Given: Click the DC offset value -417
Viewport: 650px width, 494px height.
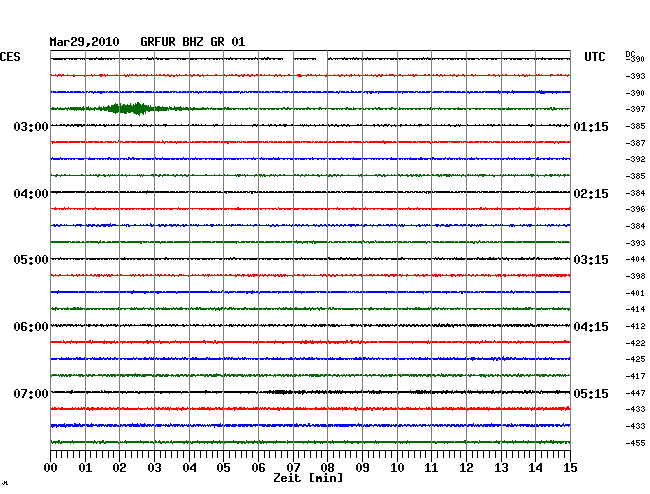Looking at the screenshot, I should click(635, 376).
